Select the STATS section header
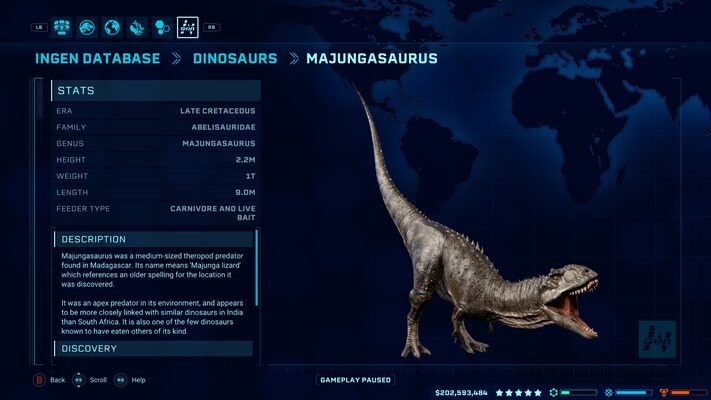Screen dimensions: 711x400 tap(156, 91)
